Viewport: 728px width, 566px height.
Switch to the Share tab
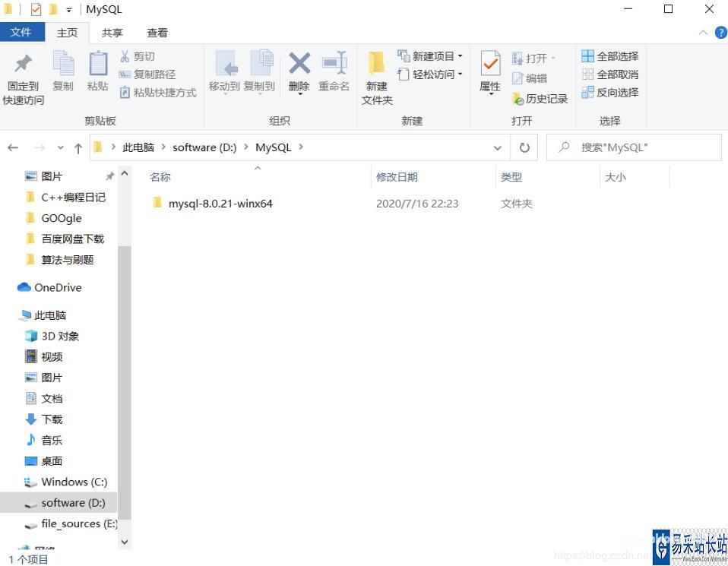point(112,33)
